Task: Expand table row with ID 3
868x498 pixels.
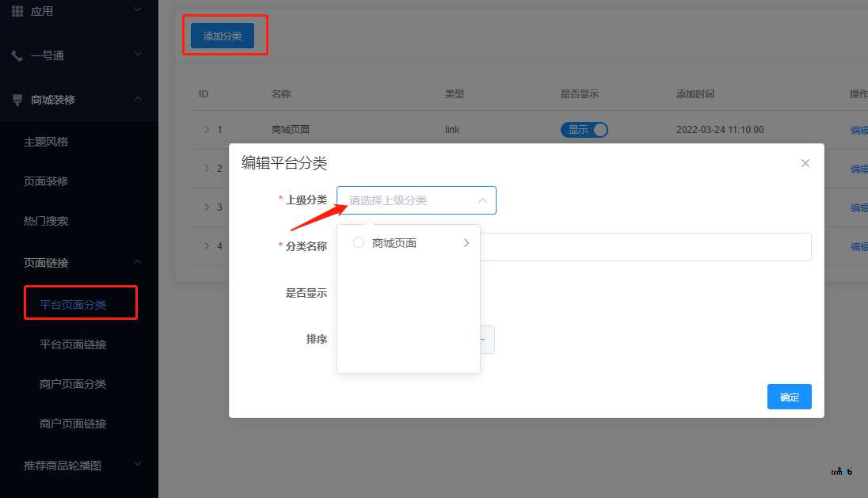Action: pyautogui.click(x=207, y=207)
